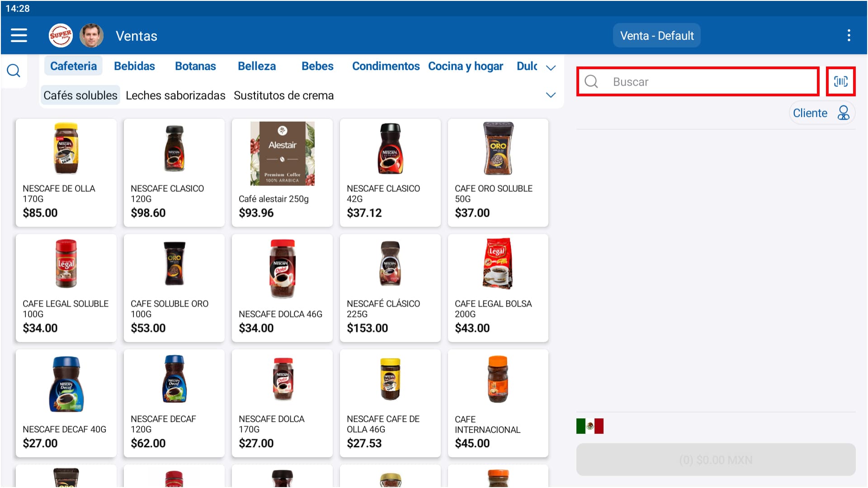Open the three-dot overflow menu
Image resolution: width=868 pixels, height=488 pixels.
point(849,35)
